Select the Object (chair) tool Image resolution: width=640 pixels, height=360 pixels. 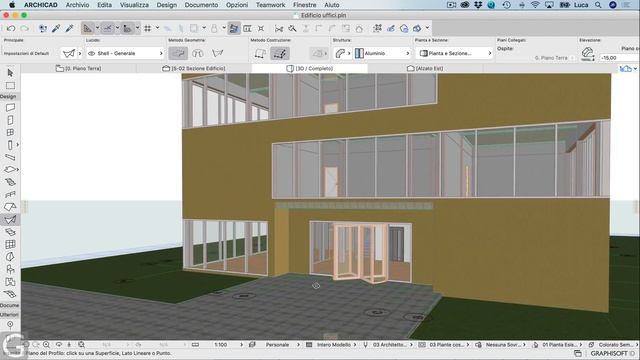[10, 269]
